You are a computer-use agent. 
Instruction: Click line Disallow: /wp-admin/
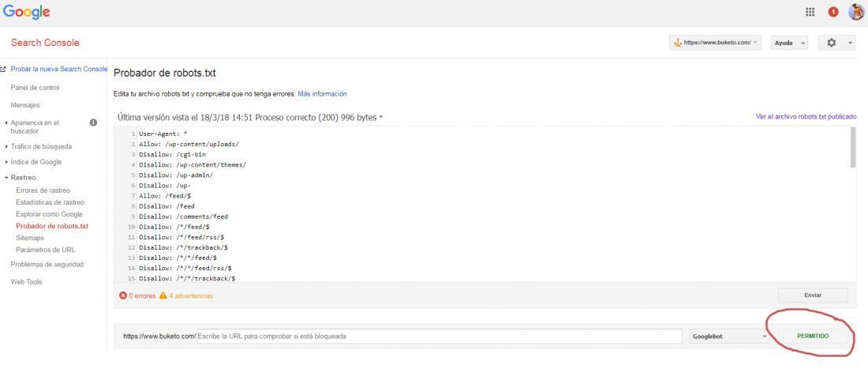176,175
